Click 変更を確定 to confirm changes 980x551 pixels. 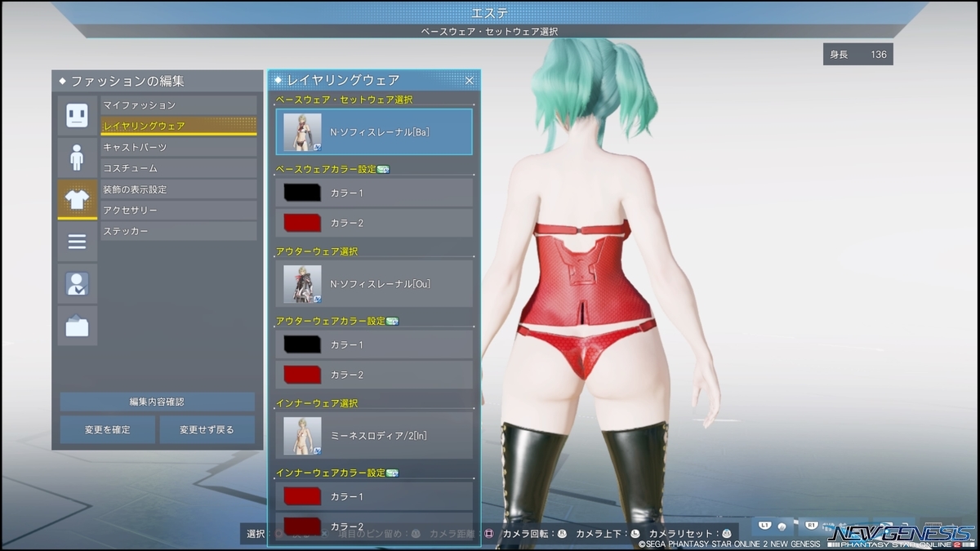click(x=108, y=429)
